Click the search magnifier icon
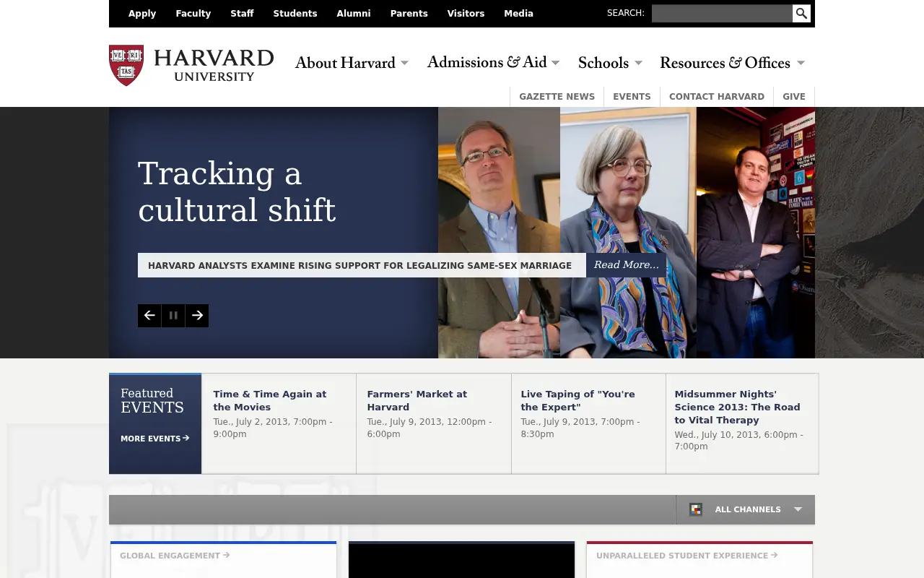The image size is (924, 578). click(801, 14)
